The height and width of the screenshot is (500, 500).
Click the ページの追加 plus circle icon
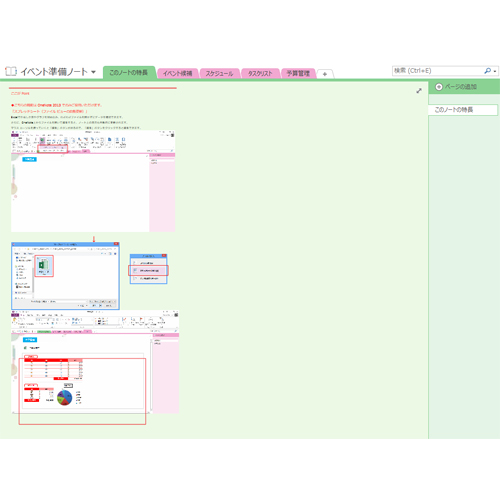point(439,87)
